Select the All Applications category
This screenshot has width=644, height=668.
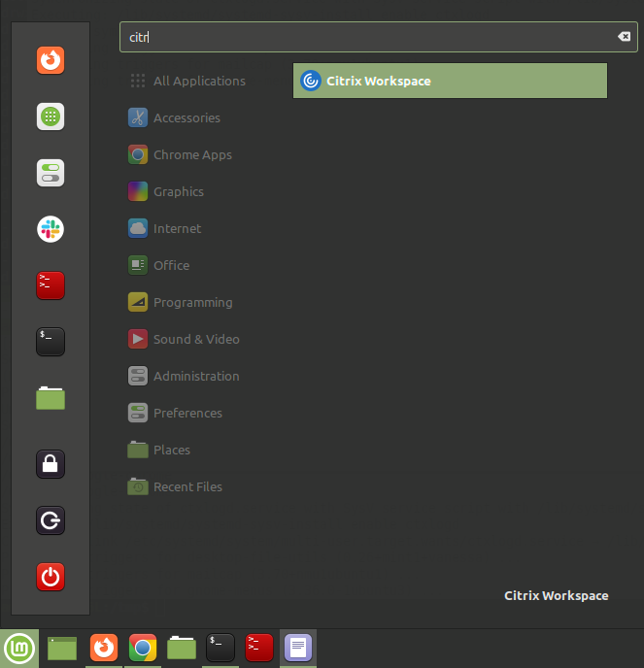pos(187,81)
